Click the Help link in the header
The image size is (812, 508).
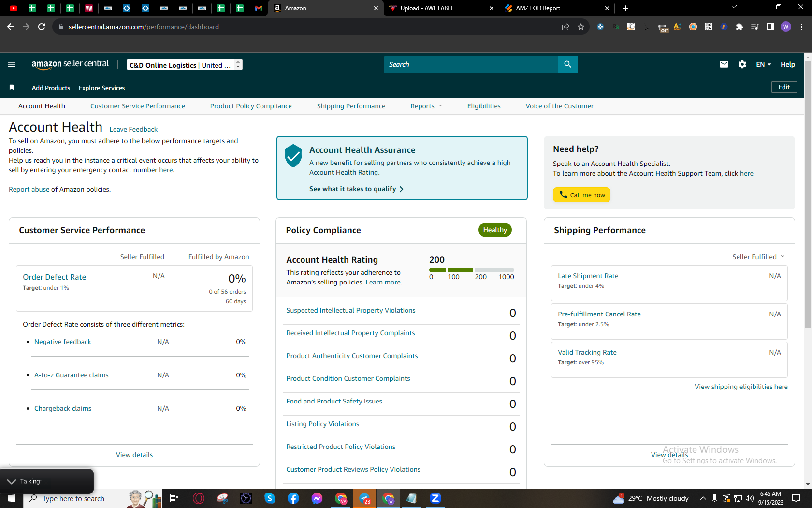coord(788,64)
